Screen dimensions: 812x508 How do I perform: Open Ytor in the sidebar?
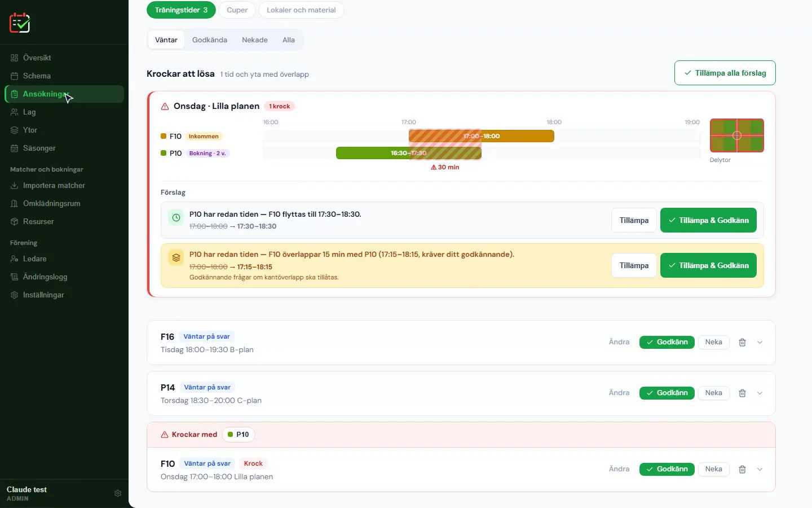coord(64,130)
